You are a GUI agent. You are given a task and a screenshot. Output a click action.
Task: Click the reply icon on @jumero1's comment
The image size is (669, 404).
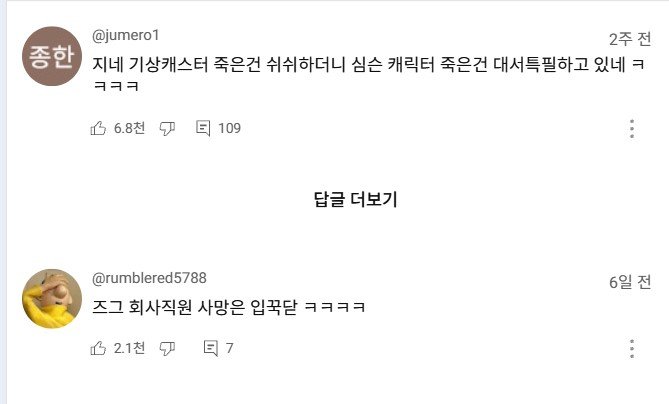point(203,128)
